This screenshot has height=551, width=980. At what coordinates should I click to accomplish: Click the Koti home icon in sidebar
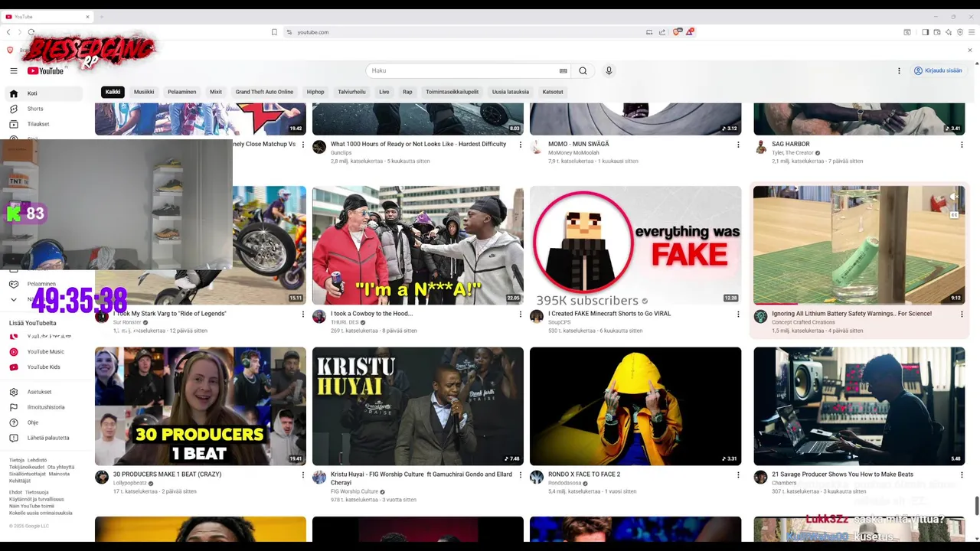pos(13,93)
